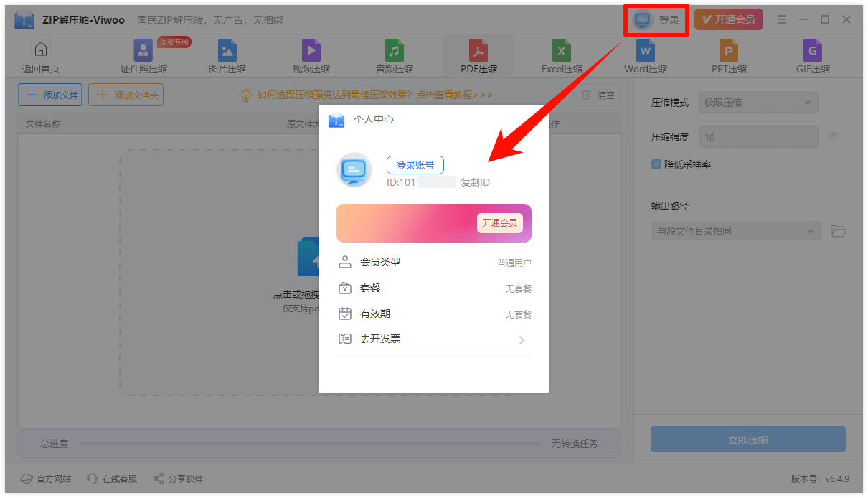
Task: Open Word压缩 compression tool
Action: click(646, 57)
